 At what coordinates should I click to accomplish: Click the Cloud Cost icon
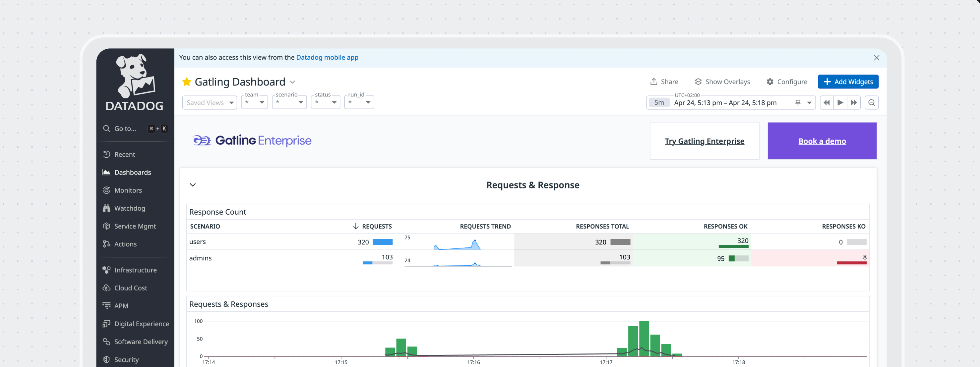[x=106, y=288]
